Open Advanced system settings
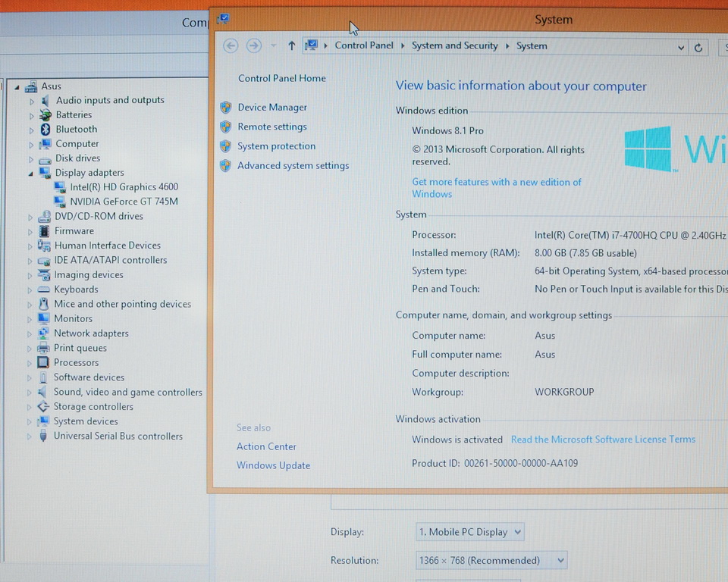The width and height of the screenshot is (728, 582). pos(293,166)
